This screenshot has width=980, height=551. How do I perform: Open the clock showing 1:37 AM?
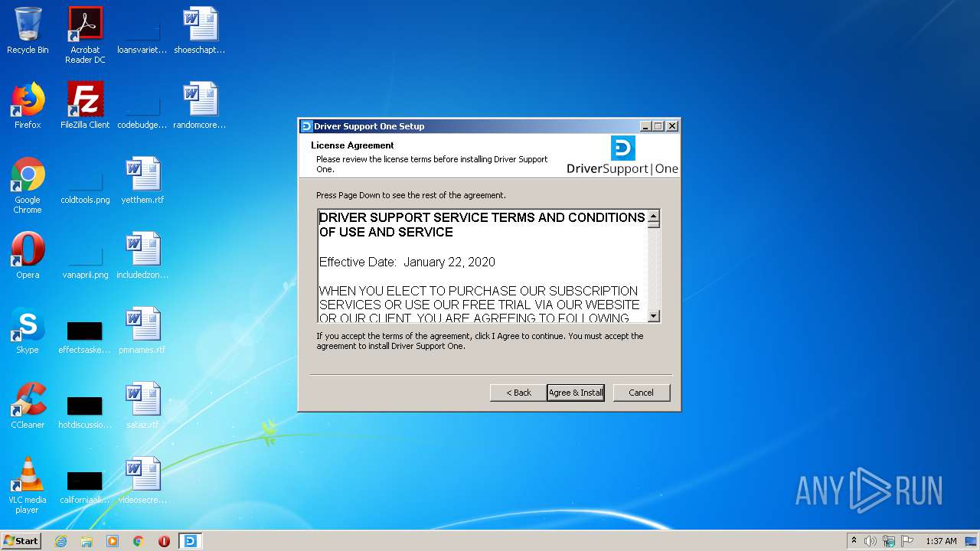click(941, 541)
